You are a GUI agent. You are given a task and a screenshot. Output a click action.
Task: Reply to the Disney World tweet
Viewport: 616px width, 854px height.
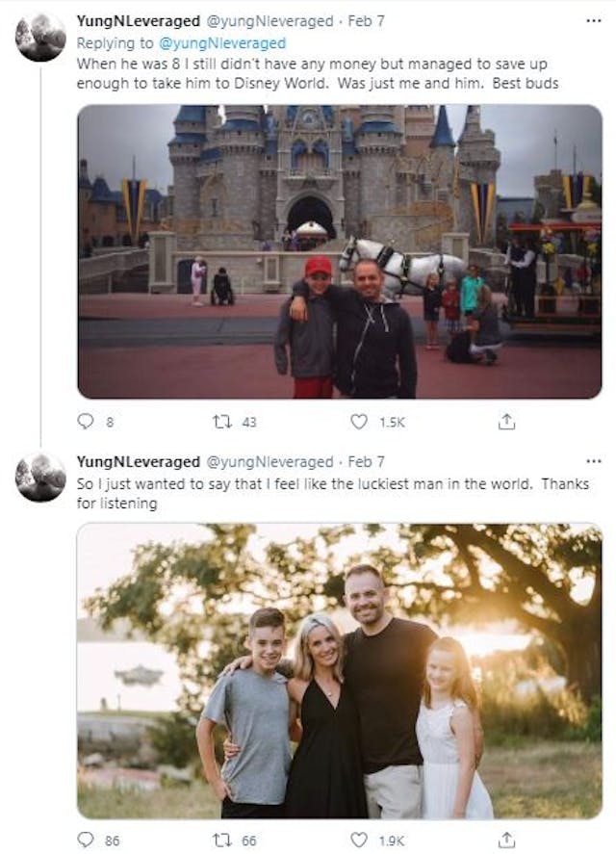point(87,422)
